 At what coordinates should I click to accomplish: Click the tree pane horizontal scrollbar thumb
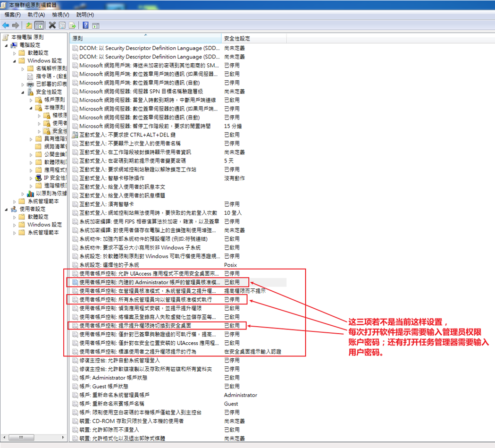coord(21,437)
